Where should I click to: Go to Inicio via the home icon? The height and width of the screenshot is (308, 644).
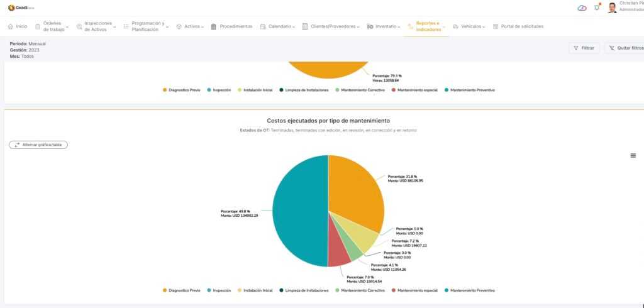coord(11,26)
